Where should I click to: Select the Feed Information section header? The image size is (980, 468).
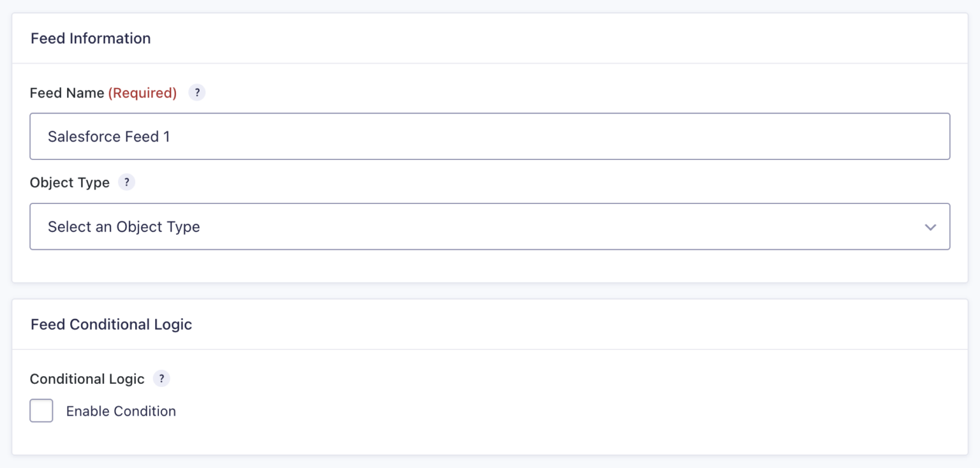click(91, 38)
